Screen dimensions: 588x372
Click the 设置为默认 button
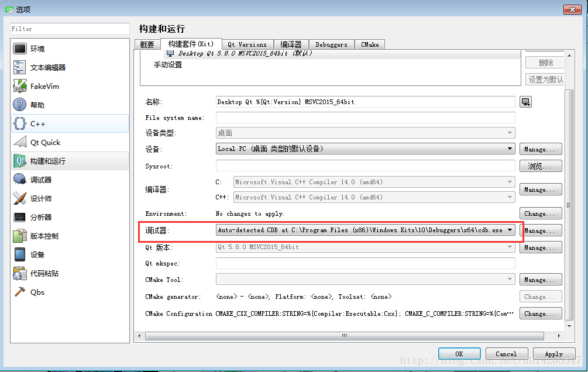click(x=545, y=80)
